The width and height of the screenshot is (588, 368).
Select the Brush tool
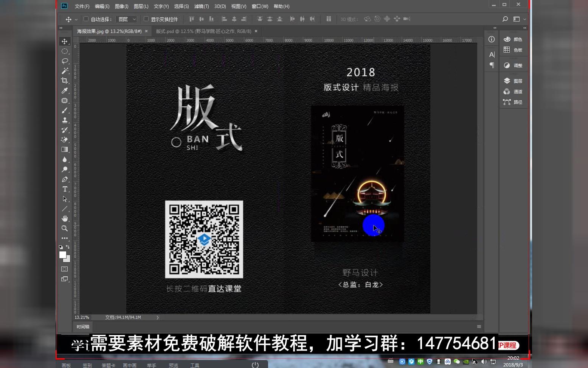(x=65, y=110)
